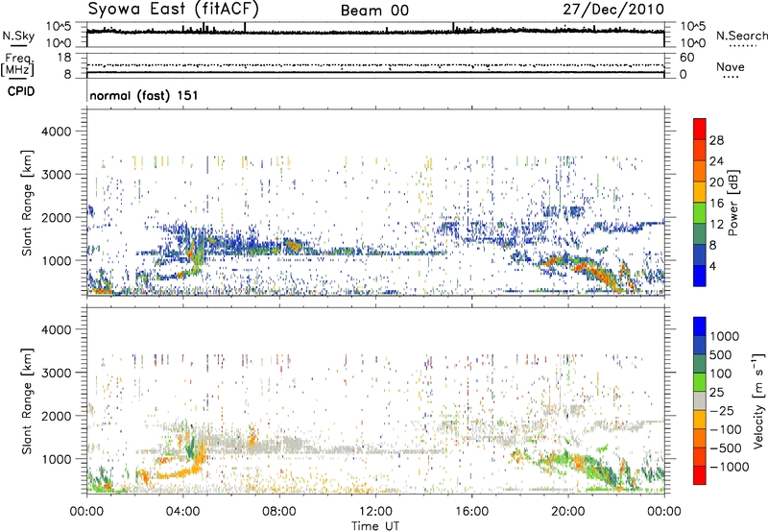This screenshot has width=768, height=532.
Task: Select the '20:00' time tick label
Action: point(568,512)
